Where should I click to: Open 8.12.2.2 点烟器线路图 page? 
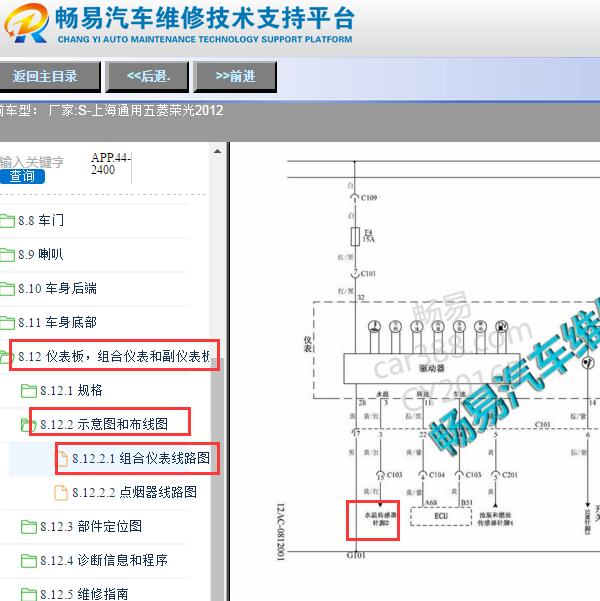[x=135, y=492]
